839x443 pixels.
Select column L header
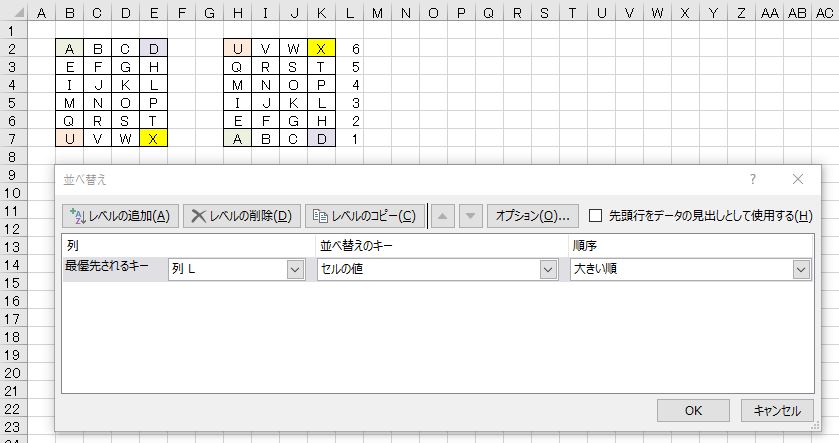click(x=349, y=13)
